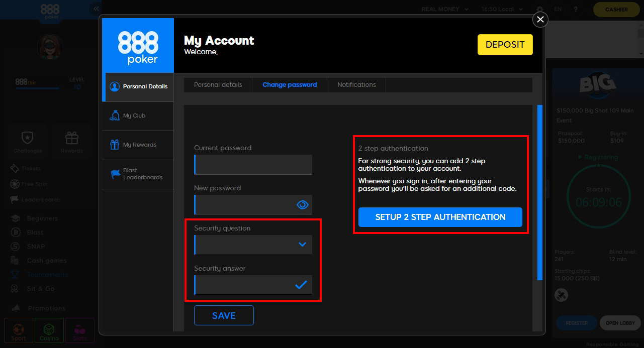
Task: Open Blast Leaderboards in account sidebar
Action: pos(138,174)
